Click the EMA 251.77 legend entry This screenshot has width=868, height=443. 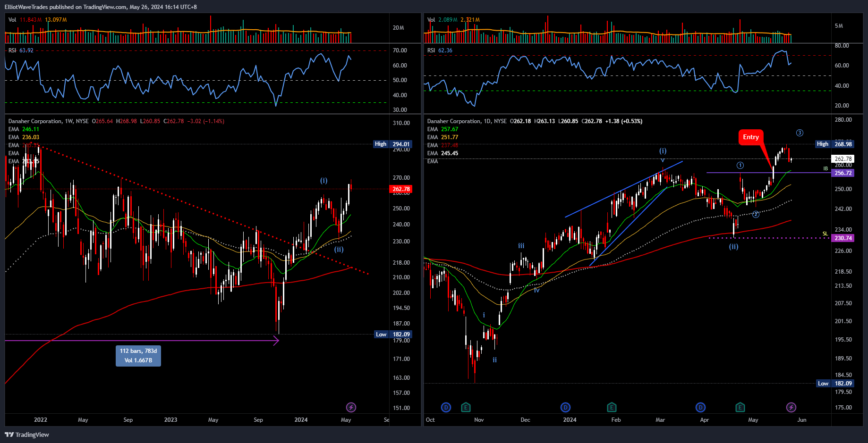pyautogui.click(x=443, y=137)
